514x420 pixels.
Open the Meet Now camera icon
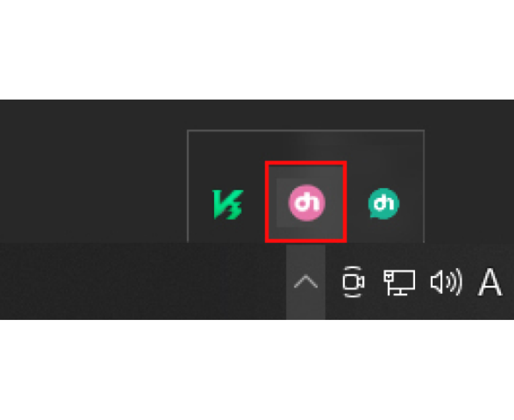353,282
